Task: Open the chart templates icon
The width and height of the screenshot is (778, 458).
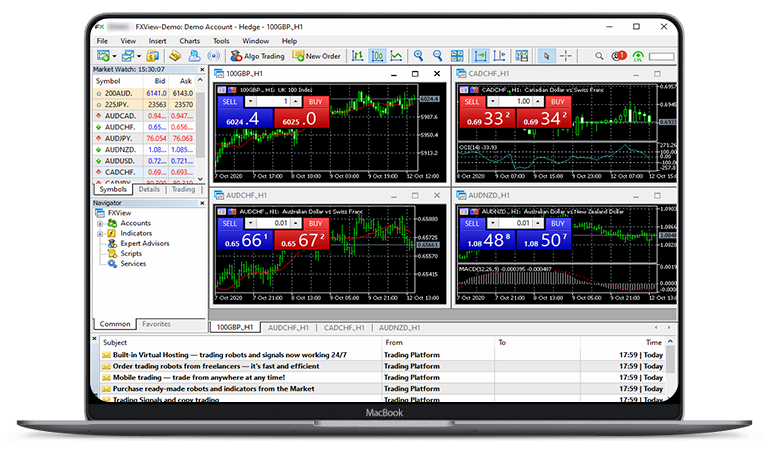Action: pos(521,56)
